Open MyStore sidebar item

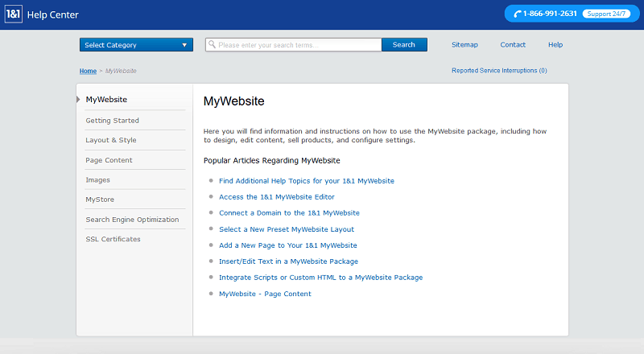click(100, 200)
